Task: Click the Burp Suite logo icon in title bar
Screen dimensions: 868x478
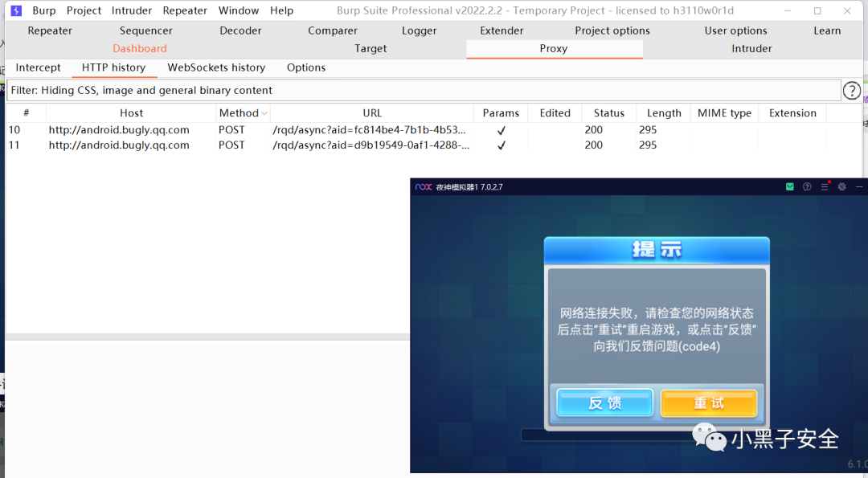Action: pos(16,10)
